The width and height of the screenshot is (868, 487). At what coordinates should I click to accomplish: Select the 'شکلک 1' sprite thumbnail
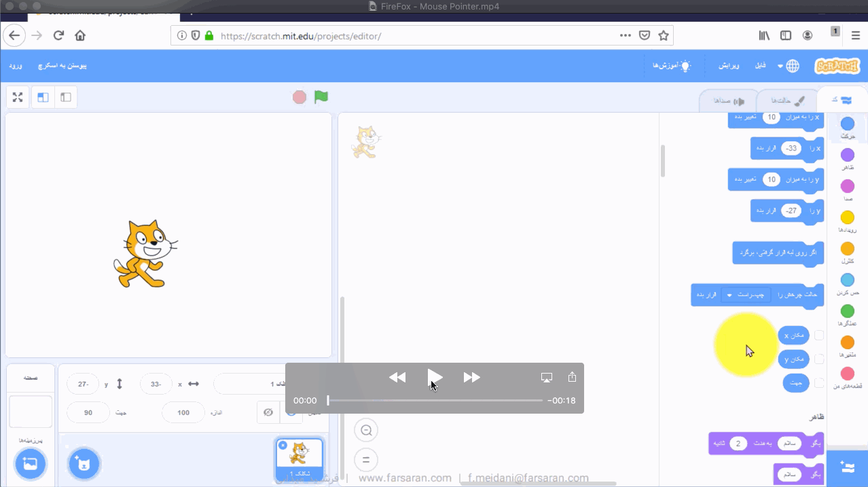coord(300,458)
